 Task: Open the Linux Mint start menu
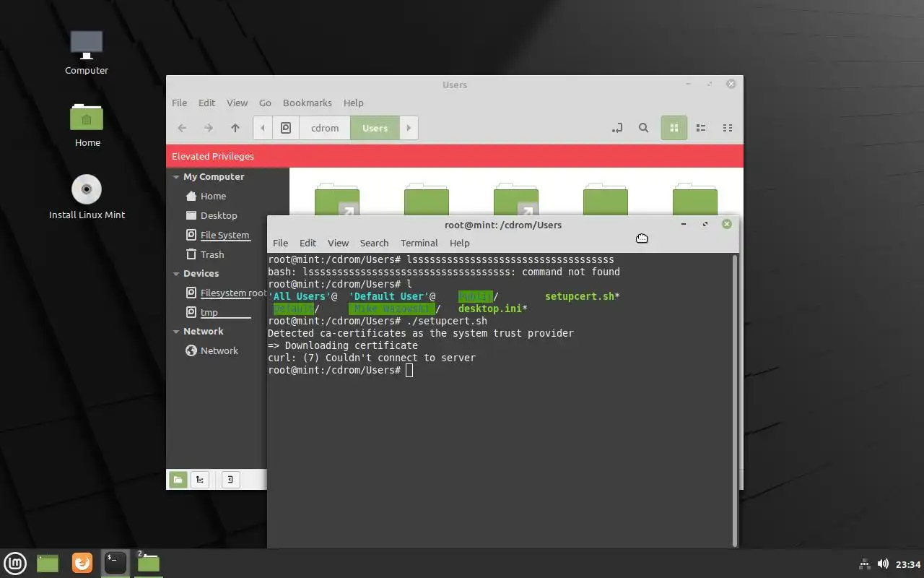(x=15, y=563)
